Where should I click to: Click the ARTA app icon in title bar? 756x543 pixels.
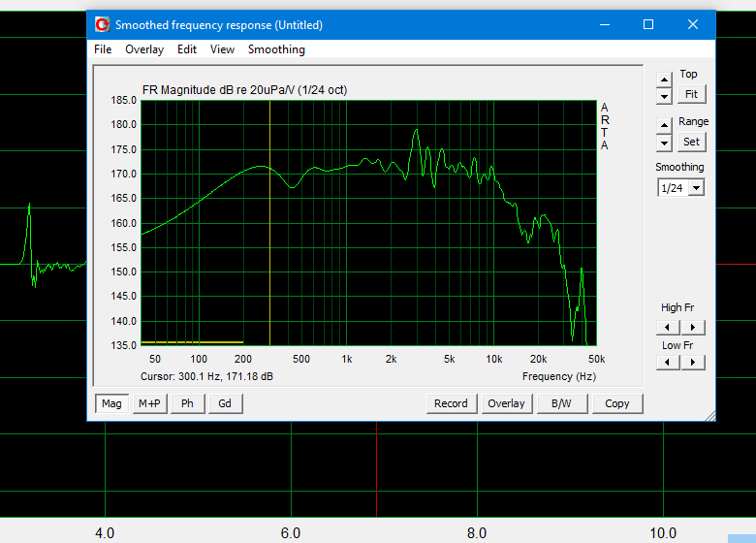point(102,24)
